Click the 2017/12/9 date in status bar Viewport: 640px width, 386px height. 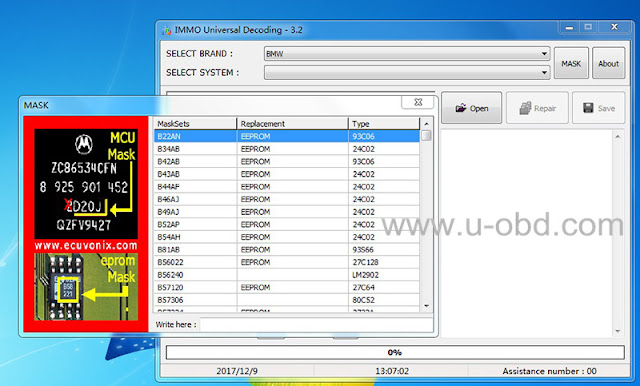(237, 371)
